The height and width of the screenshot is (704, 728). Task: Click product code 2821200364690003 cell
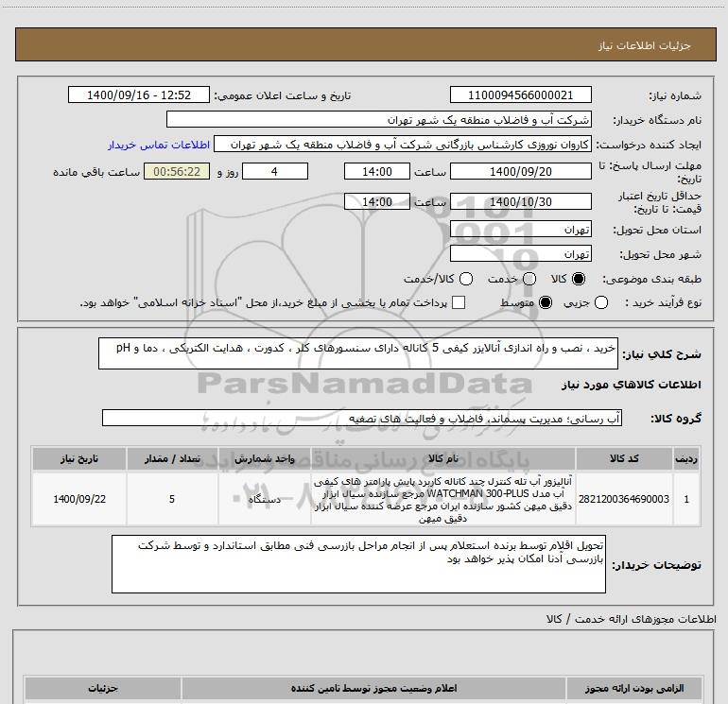click(624, 499)
